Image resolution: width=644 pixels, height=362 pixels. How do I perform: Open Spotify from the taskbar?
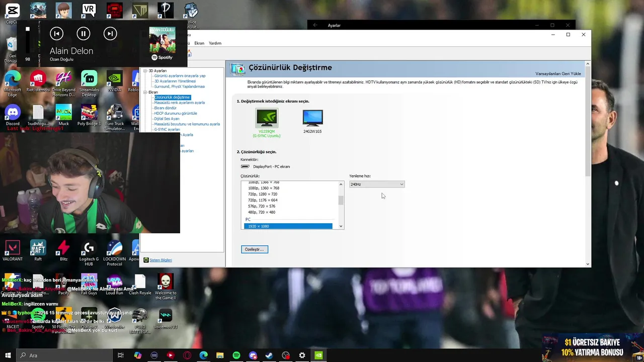point(236,355)
